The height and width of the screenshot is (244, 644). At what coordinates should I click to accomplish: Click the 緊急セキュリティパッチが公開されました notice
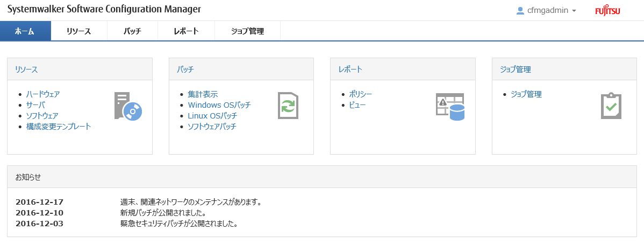(179, 224)
